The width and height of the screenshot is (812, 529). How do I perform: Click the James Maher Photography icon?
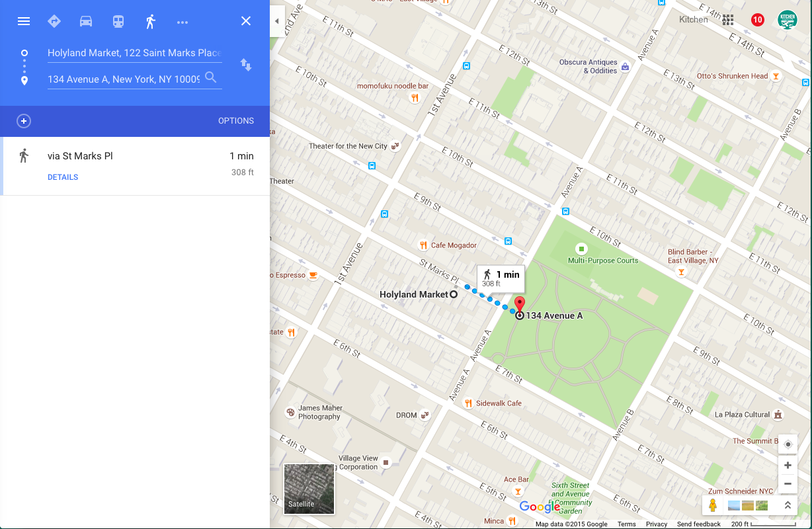290,412
